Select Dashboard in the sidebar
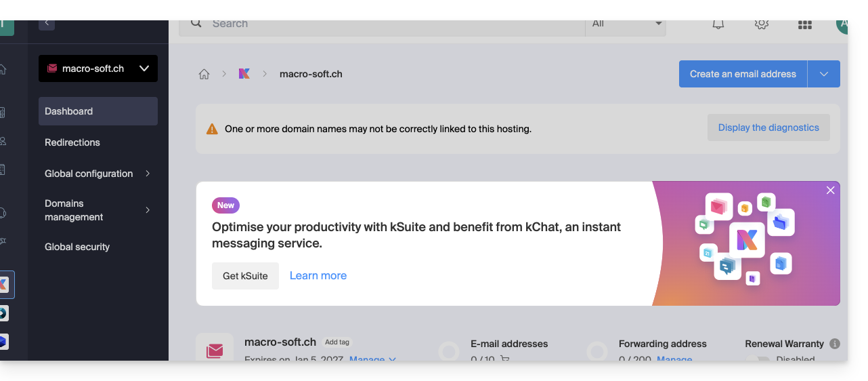The image size is (868, 381). [x=98, y=111]
